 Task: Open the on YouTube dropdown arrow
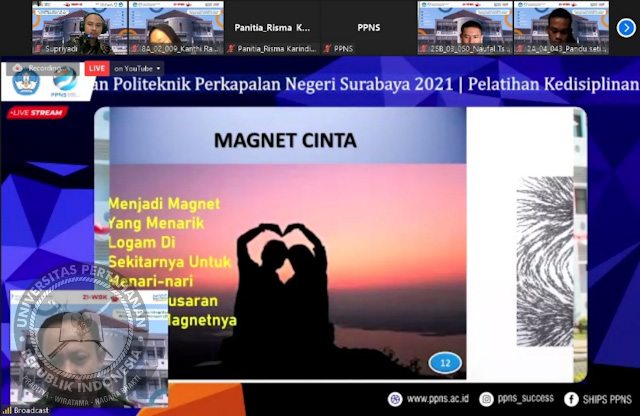(x=158, y=69)
